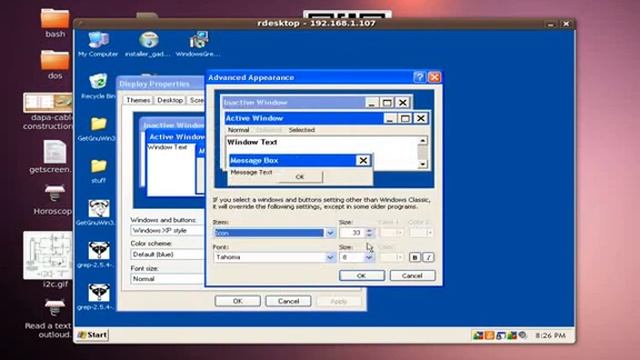Click the 'Active Window' preview title bar
This screenshot has height=360, width=640.
(304, 118)
